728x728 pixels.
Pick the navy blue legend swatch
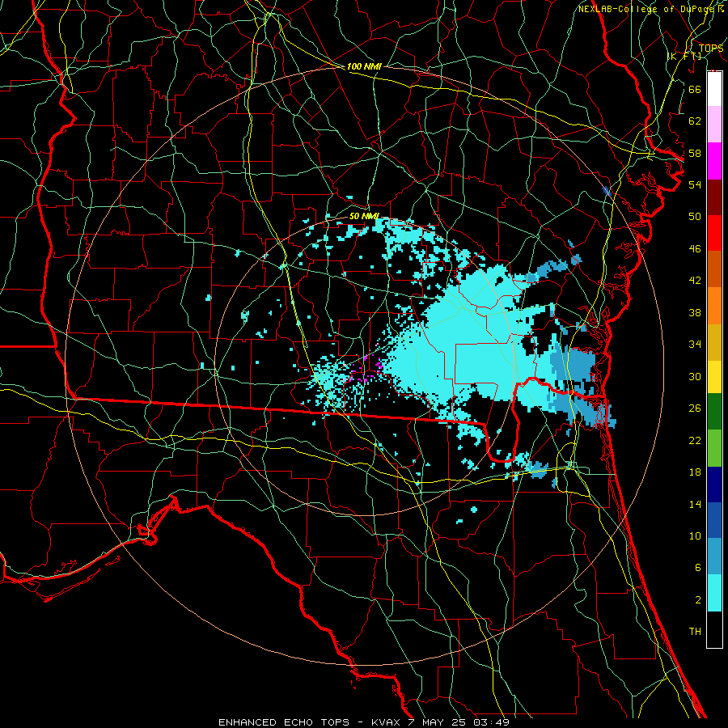click(714, 485)
